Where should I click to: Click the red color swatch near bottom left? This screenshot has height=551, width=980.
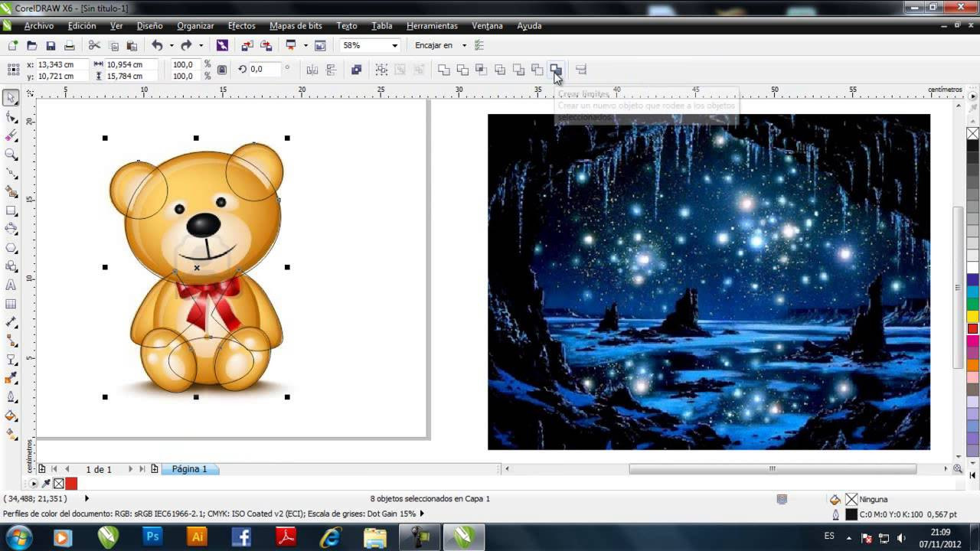70,483
